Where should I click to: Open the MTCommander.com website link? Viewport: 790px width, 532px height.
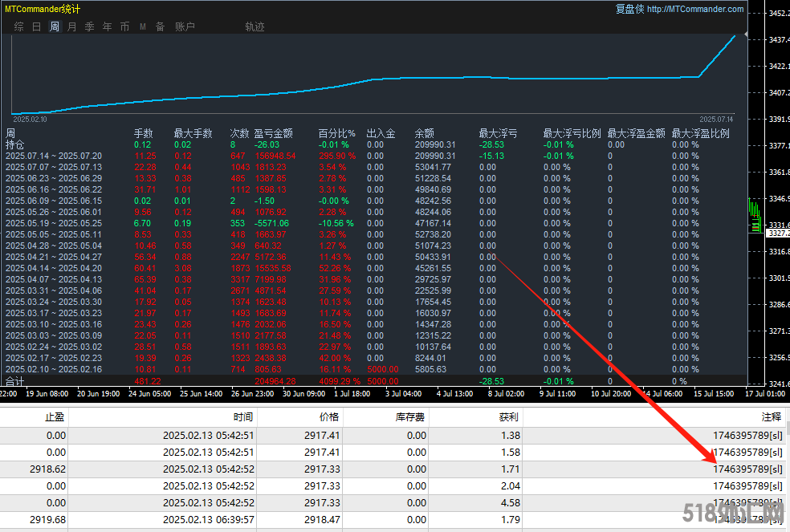(695, 10)
